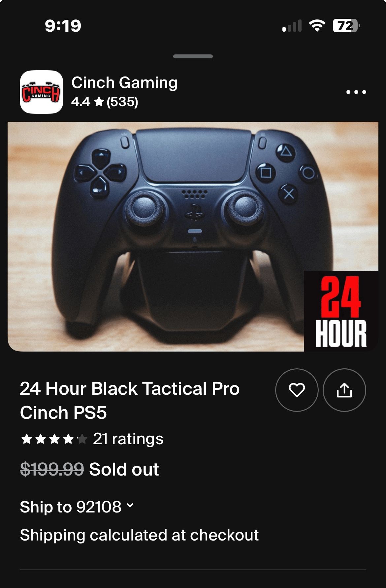Screen dimensions: 386x588
Task: Tap the 4.4 store rating with 535 reviews
Action: [105, 102]
